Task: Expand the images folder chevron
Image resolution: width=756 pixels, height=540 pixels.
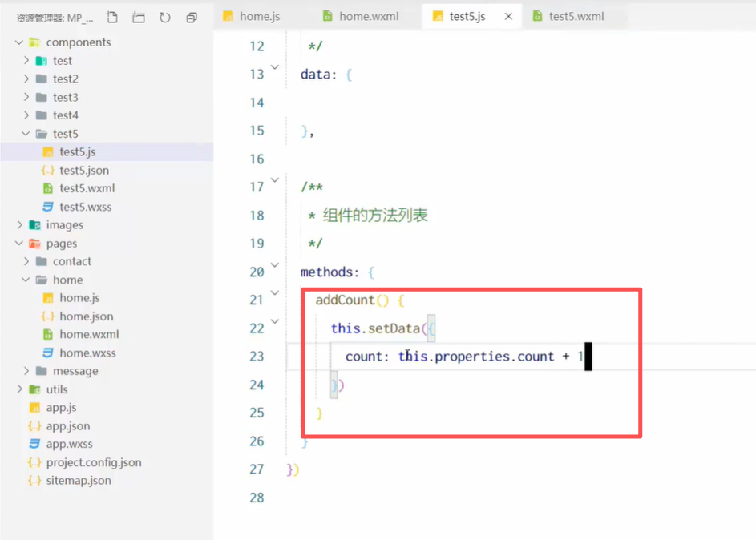Action: pyautogui.click(x=20, y=224)
